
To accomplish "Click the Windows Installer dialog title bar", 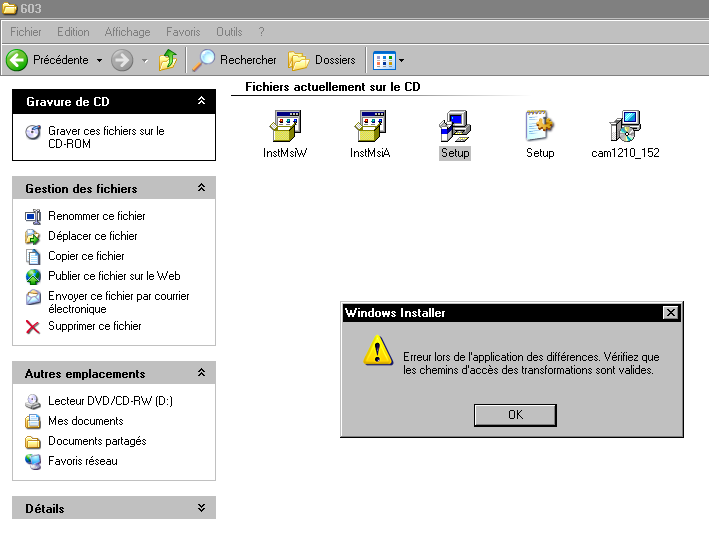I will [512, 313].
